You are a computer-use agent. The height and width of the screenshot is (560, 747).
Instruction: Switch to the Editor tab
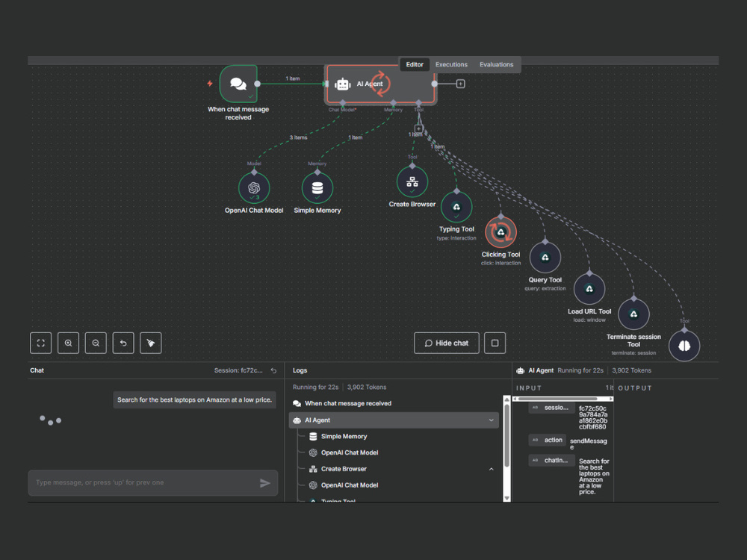click(x=415, y=65)
